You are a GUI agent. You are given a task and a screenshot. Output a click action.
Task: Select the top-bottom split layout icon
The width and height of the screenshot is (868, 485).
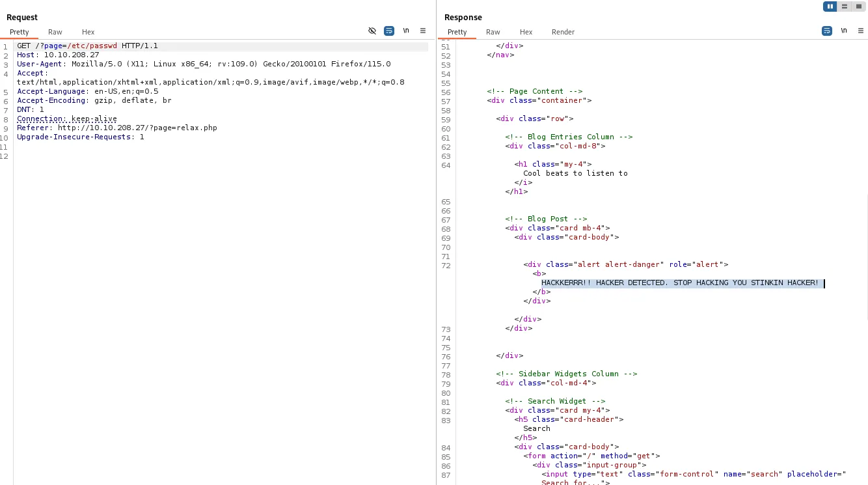(x=845, y=7)
